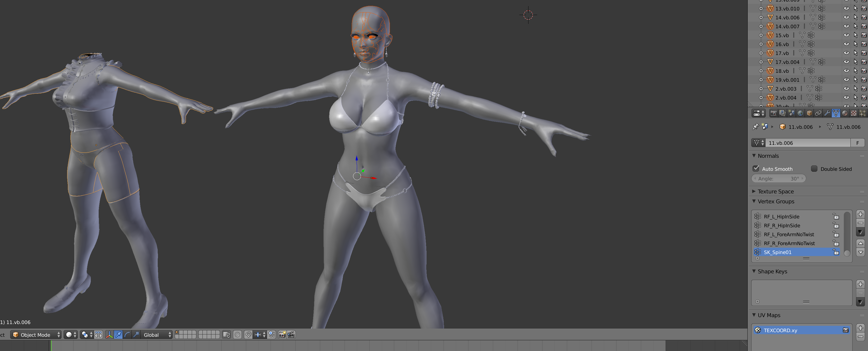868x351 pixels.
Task: Open the Object Mode dropdown
Action: click(x=36, y=335)
